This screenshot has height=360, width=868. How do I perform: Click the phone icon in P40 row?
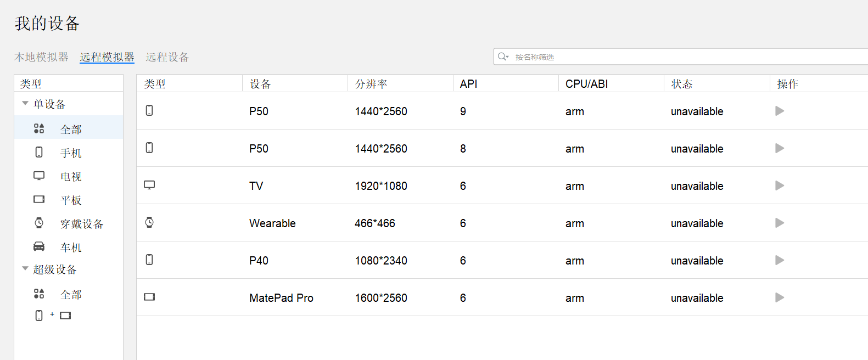[149, 260]
